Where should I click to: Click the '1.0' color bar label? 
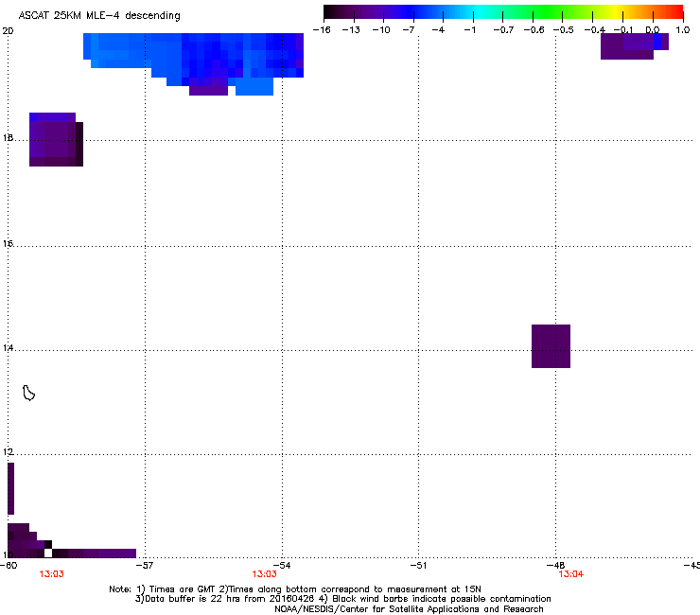(x=683, y=30)
